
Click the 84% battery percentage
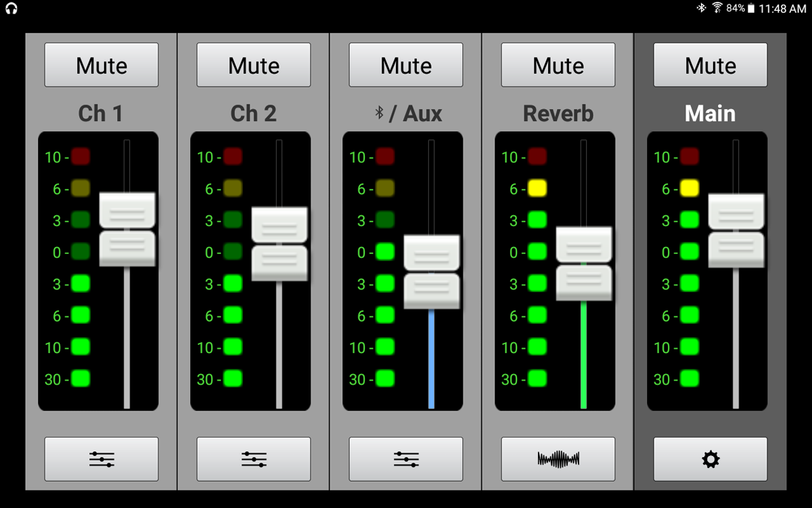[x=736, y=8]
